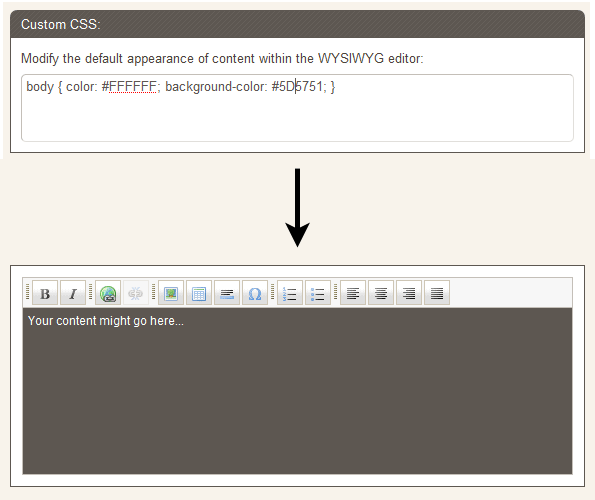This screenshot has width=595, height=500.
Task: Align text left
Action: (353, 293)
